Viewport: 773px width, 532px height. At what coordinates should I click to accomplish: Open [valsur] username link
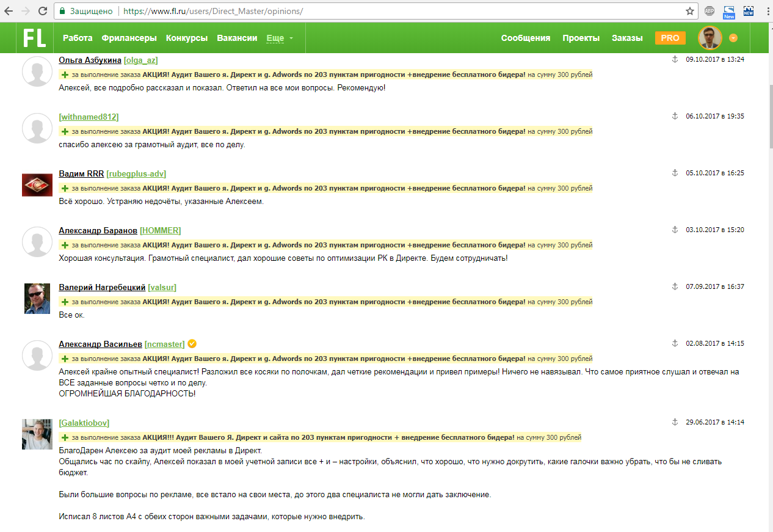click(162, 287)
